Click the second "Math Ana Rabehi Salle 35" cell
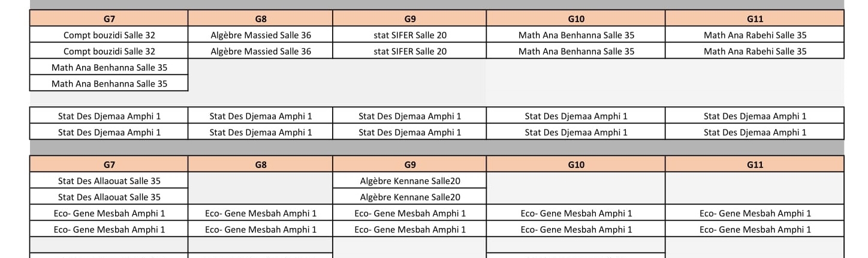Screen dimensions: 868x258 point(755,51)
